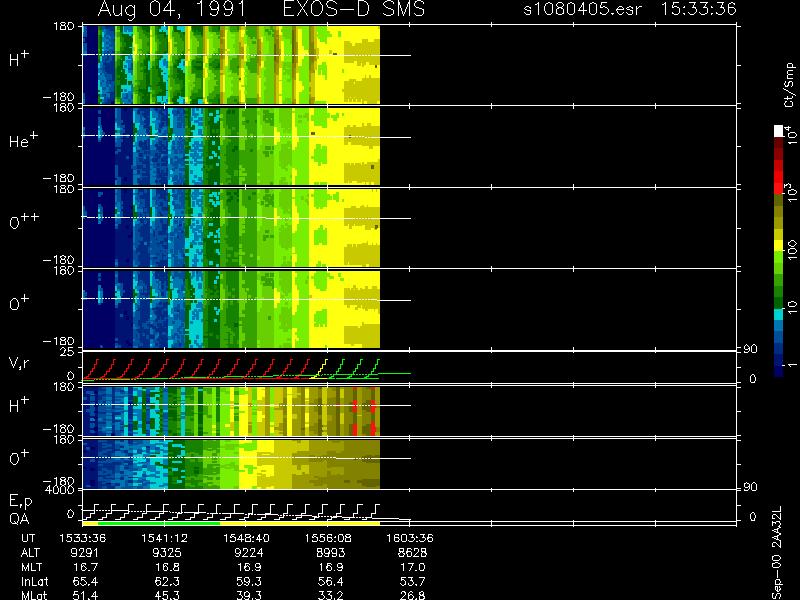The height and width of the screenshot is (600, 800).
Task: Click the dark blue bottom color bar segment
Action: click(779, 371)
